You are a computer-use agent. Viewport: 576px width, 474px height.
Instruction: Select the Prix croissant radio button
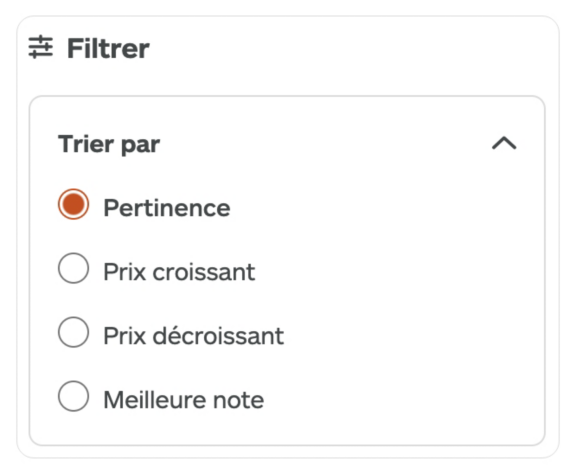[x=73, y=268]
